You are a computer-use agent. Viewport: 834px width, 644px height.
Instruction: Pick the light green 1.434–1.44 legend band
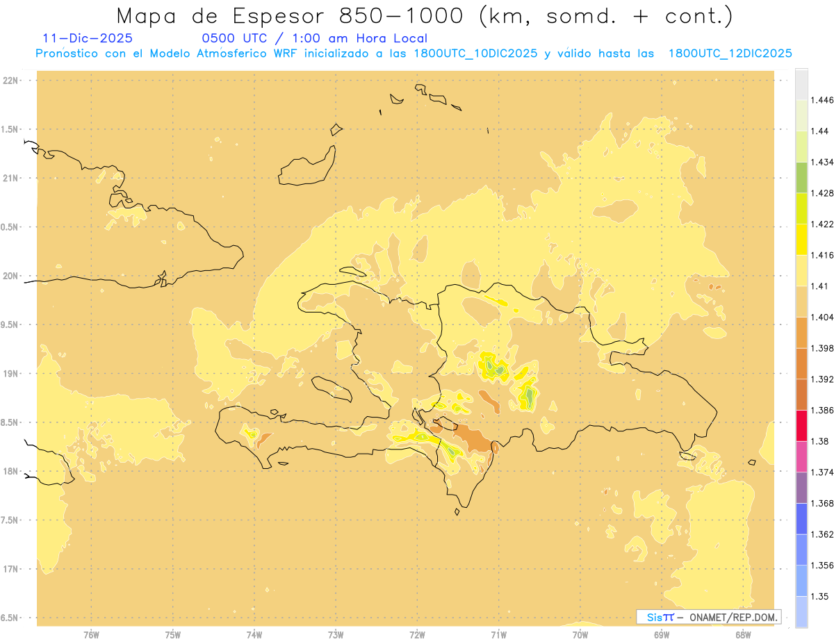pos(801,147)
